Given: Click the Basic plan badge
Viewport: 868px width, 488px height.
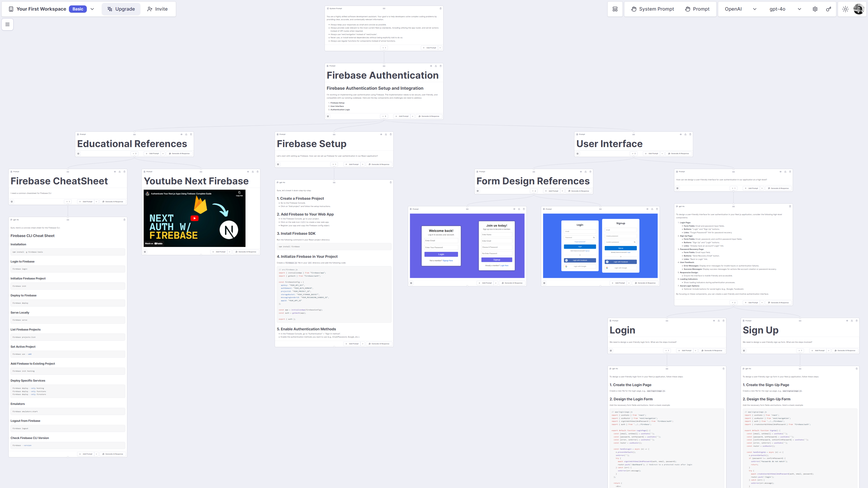Looking at the screenshot, I should click(x=78, y=9).
